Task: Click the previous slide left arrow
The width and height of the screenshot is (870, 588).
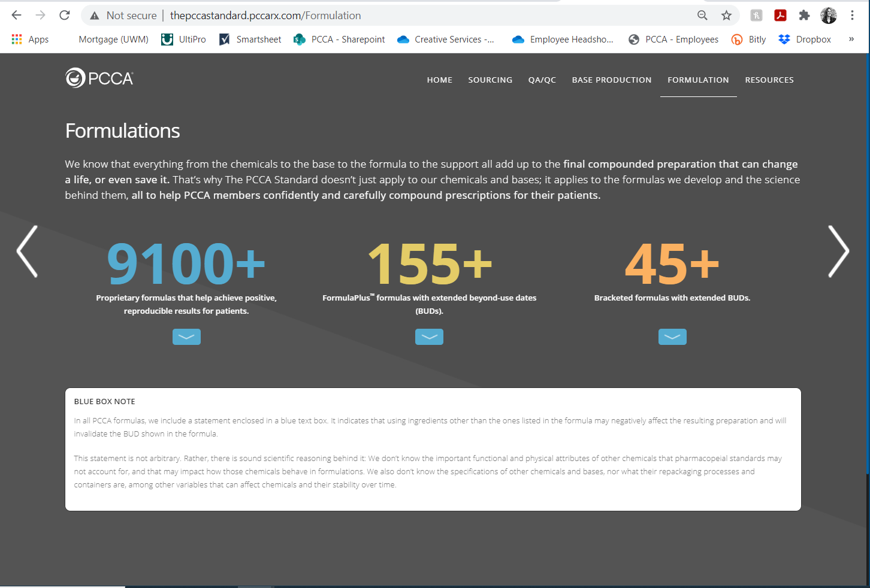Action: click(27, 251)
